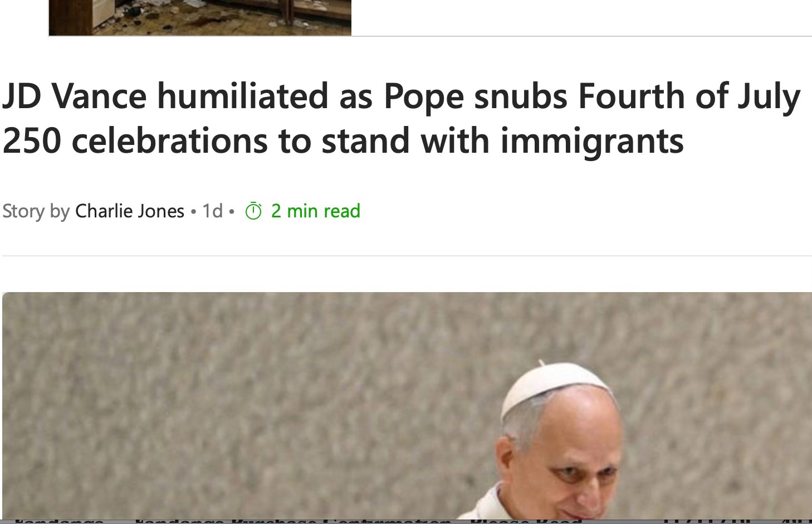Open author Charlie Jones profile link
This screenshot has width=812, height=524.
click(x=130, y=211)
